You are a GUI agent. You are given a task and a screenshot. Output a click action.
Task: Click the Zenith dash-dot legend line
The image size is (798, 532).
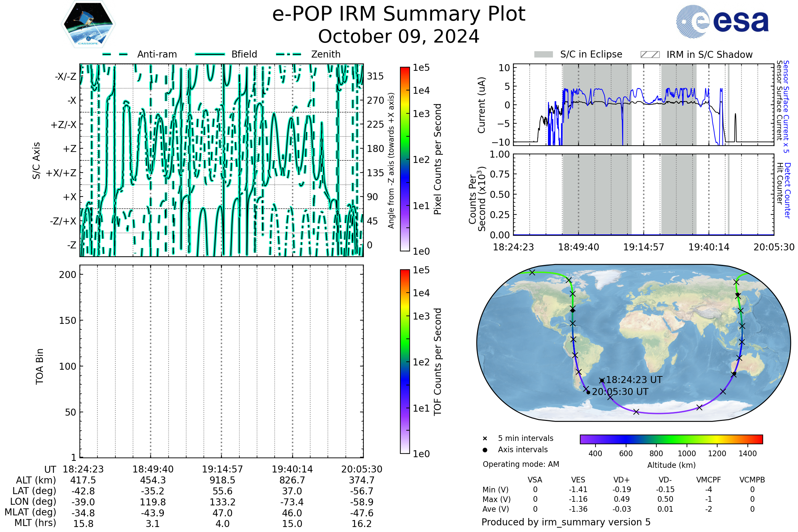(289, 54)
